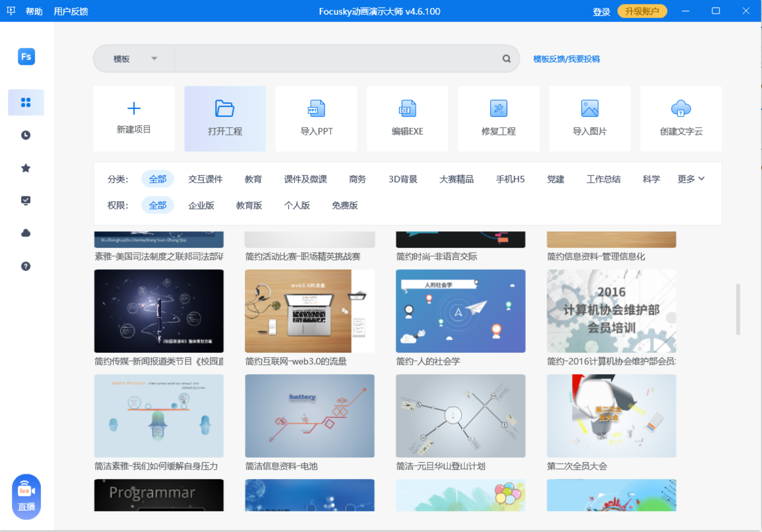This screenshot has width=762, height=532.
Task: Import a PPT file via 导入PPT
Action: (317, 119)
